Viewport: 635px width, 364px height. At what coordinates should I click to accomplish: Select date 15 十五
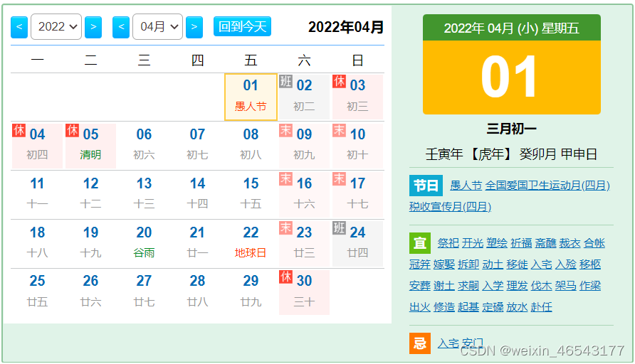click(251, 195)
